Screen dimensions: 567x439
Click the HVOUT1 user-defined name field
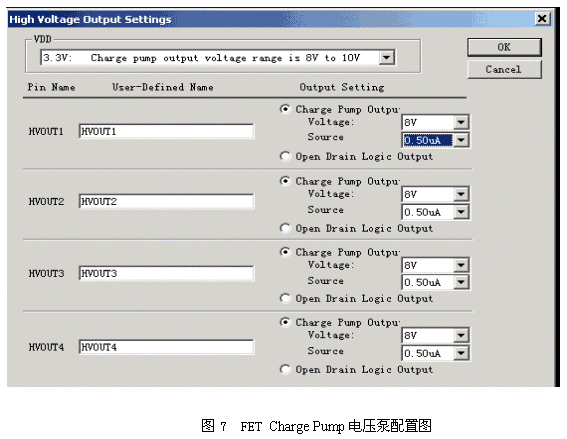point(166,131)
